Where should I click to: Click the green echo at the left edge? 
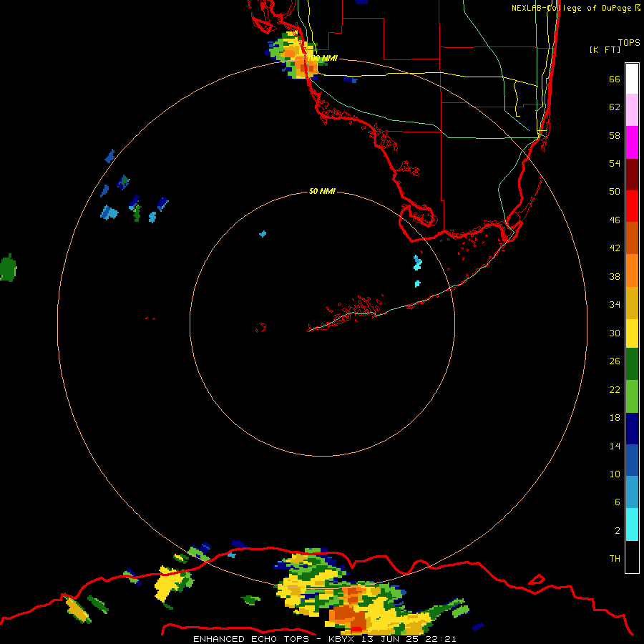tap(8, 268)
